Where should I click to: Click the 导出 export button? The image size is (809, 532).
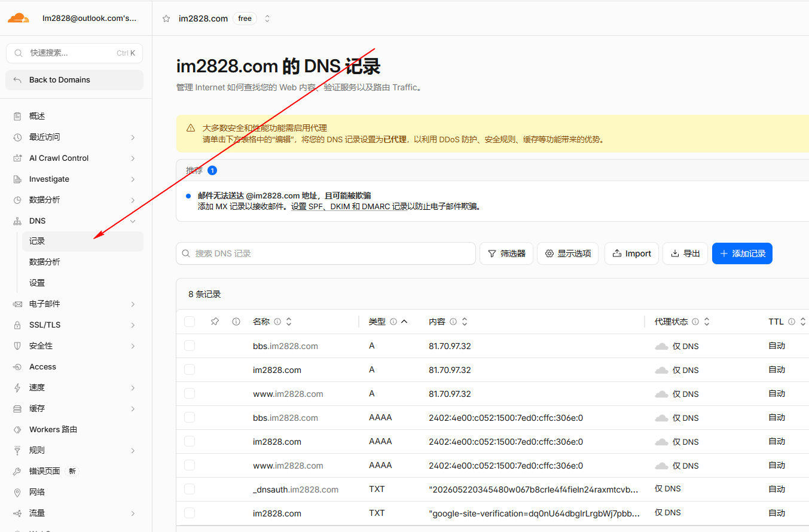[685, 253]
